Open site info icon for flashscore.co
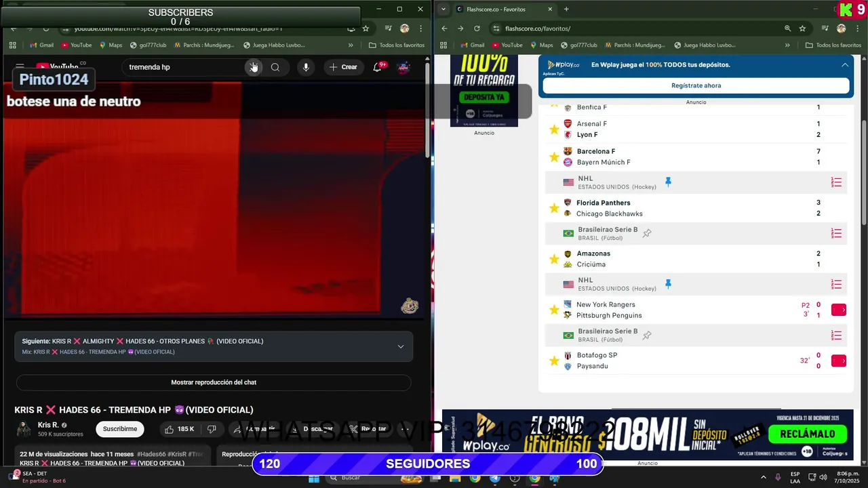The width and height of the screenshot is (868, 488). pos(496,28)
